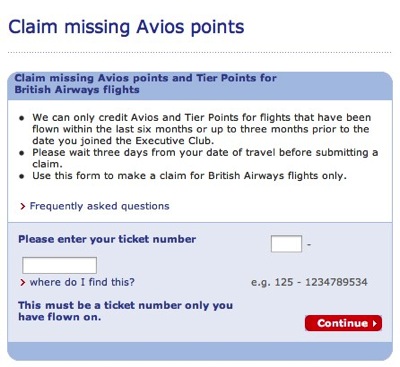Click the 'Claim missing Avios points' page heading
This screenshot has width=400, height=367.
point(126,27)
